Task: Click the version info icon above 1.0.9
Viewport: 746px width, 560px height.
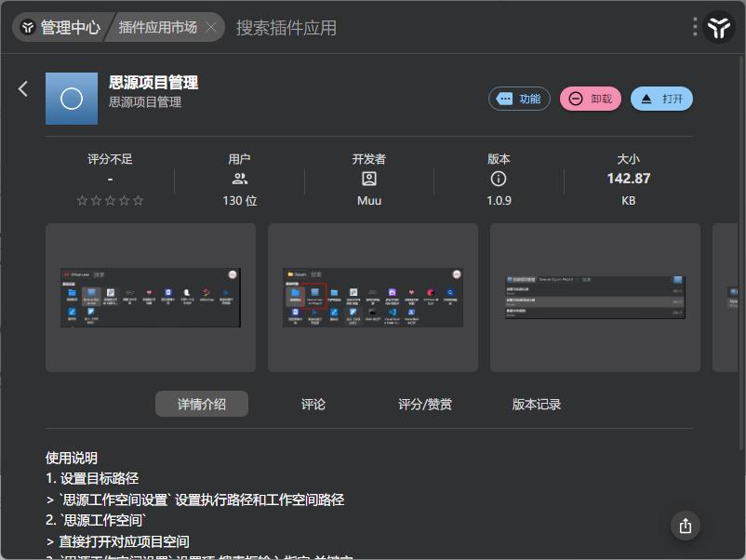Action: (499, 179)
